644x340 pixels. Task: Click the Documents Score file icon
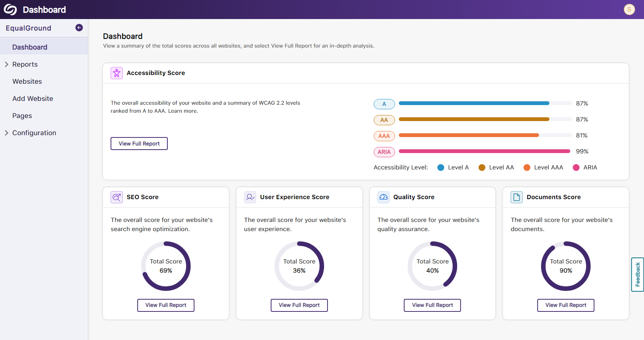pyautogui.click(x=517, y=197)
